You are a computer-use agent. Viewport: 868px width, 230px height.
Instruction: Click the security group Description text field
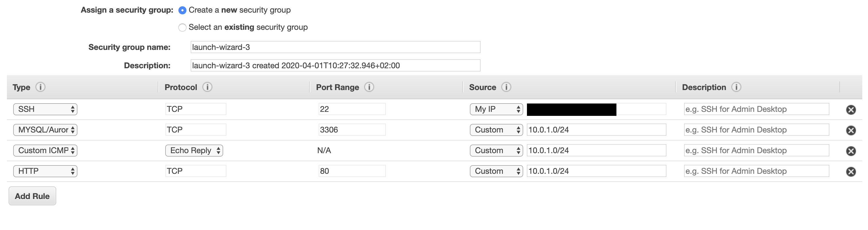tap(335, 65)
